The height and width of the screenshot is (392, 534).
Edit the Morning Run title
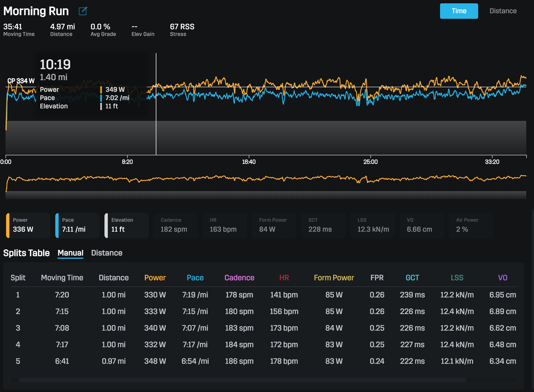[82, 11]
